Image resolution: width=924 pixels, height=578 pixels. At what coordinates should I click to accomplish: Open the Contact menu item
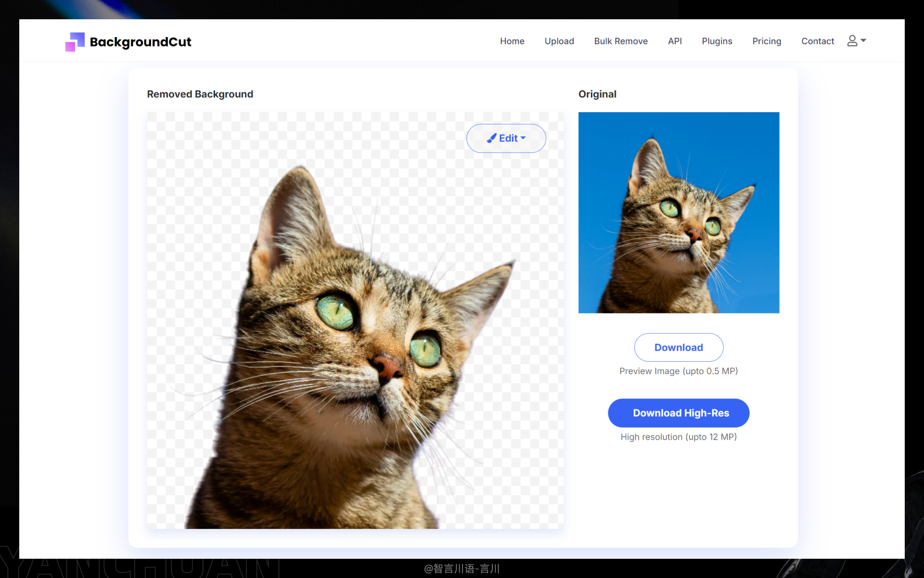(x=818, y=41)
